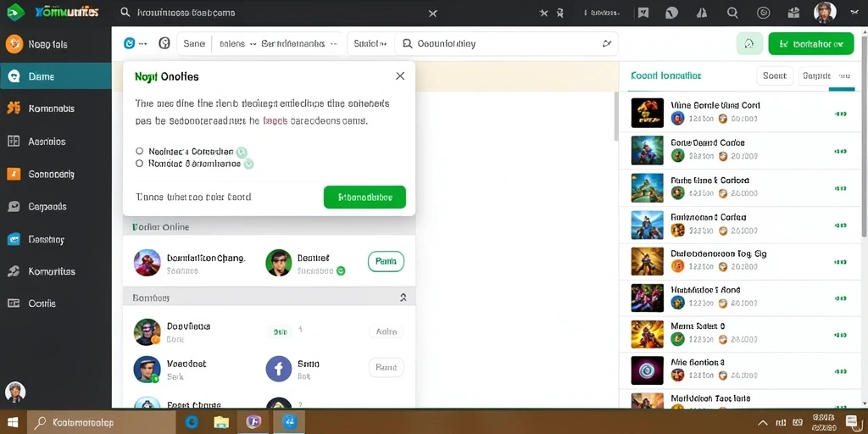This screenshot has height=434, width=868.
Task: Open 'Sconoceriy' in the left sidebar
Action: (x=55, y=174)
